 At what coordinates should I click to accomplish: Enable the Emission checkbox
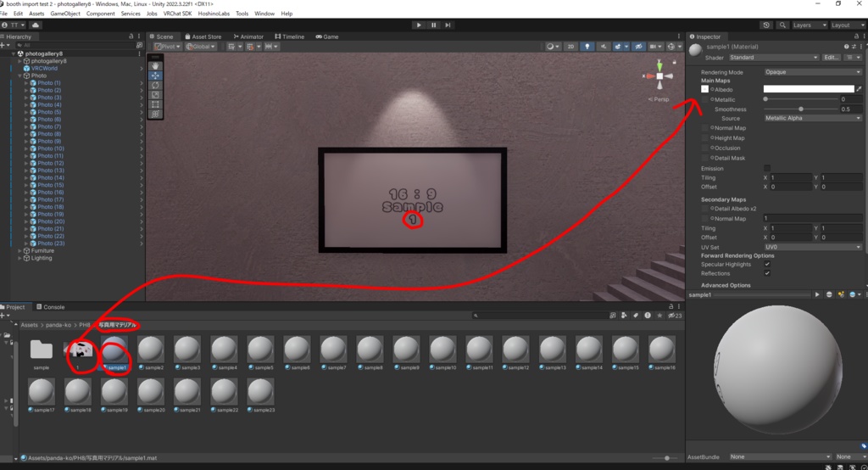[767, 168]
